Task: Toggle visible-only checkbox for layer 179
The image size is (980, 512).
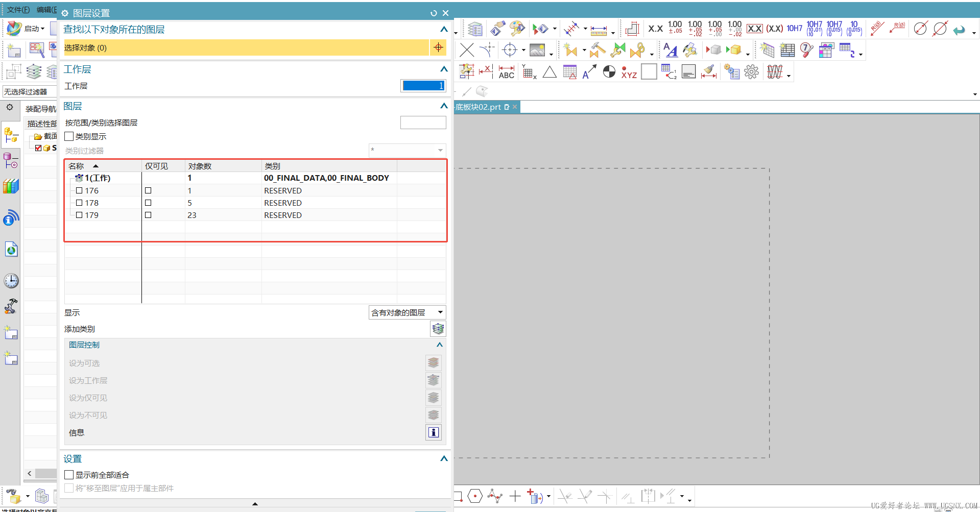Action: (x=148, y=215)
